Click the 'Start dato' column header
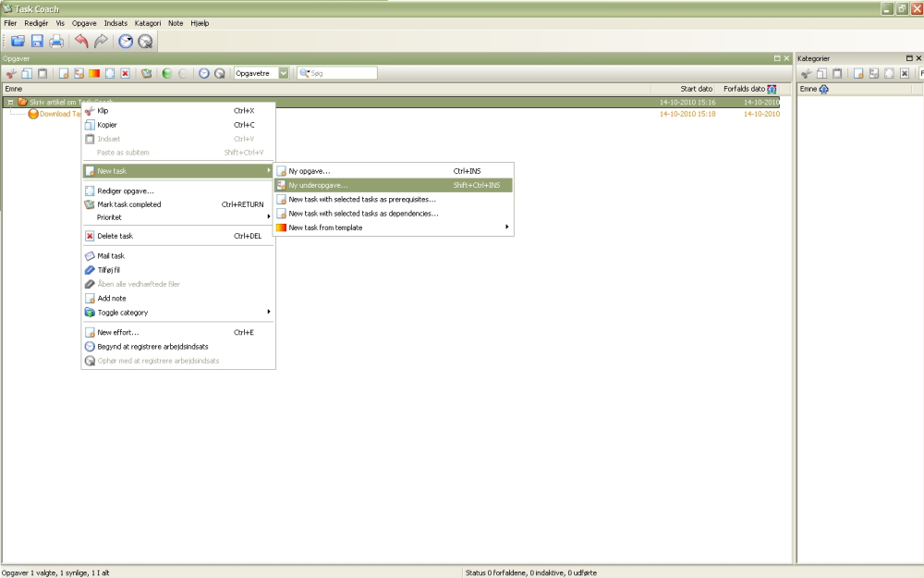This screenshot has width=924, height=578. (x=697, y=89)
